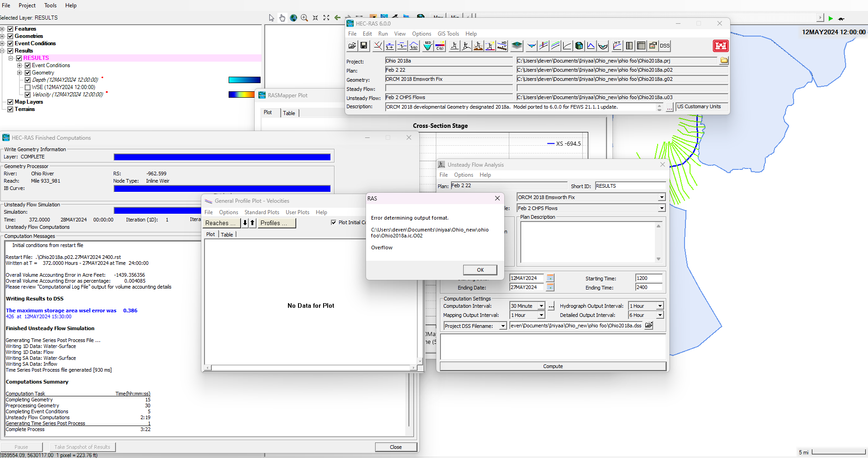Open the RAS Mapper layered-map icon
Viewport: 868px width, 458px height.
pyautogui.click(x=517, y=46)
